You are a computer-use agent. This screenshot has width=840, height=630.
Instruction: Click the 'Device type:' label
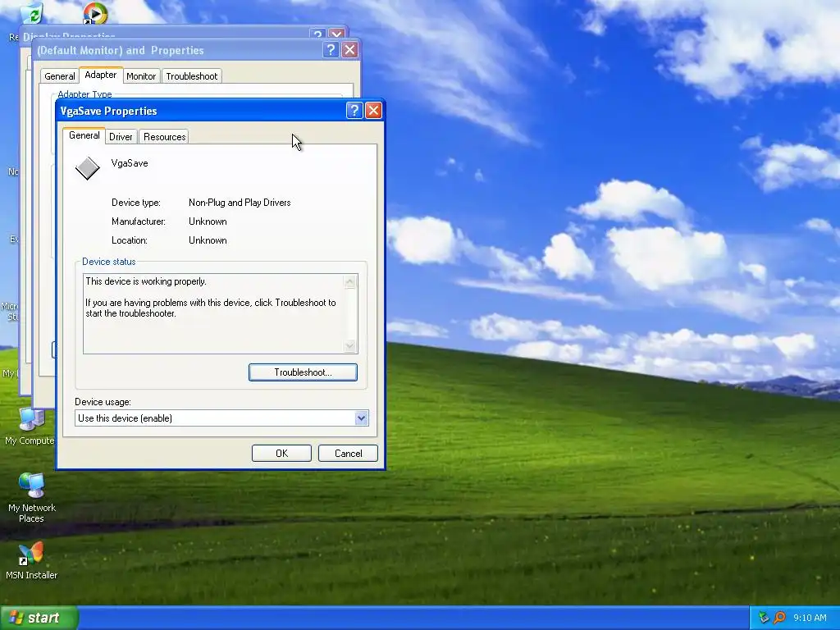click(135, 203)
